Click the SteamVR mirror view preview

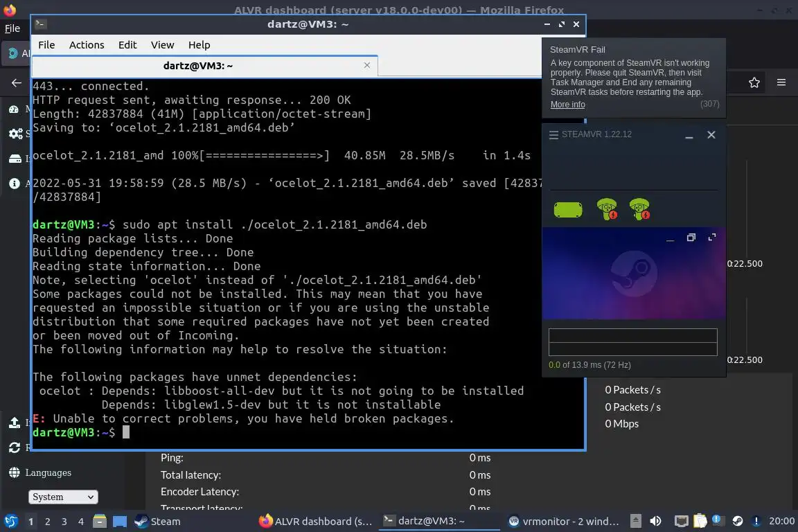tap(634, 274)
